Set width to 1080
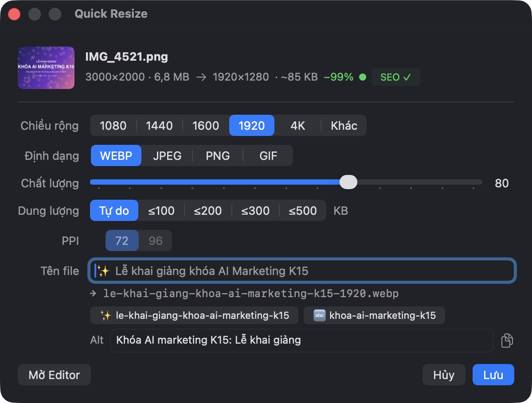The width and height of the screenshot is (532, 403). click(x=113, y=126)
